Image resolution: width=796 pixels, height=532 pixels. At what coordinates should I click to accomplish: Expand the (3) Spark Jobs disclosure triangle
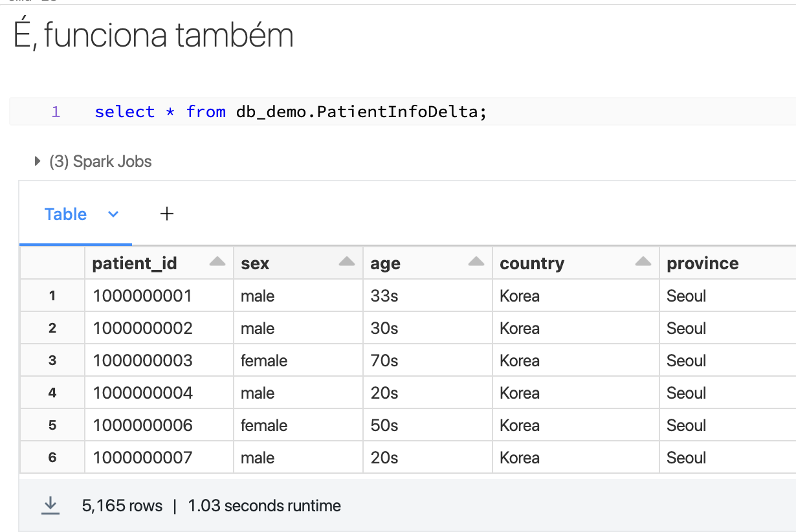(38, 161)
